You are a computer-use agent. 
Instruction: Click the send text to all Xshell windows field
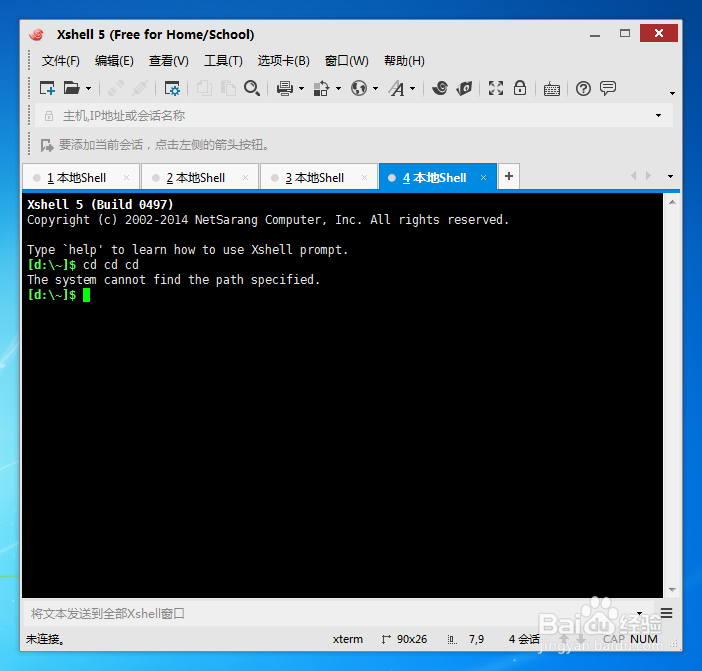tap(329, 614)
